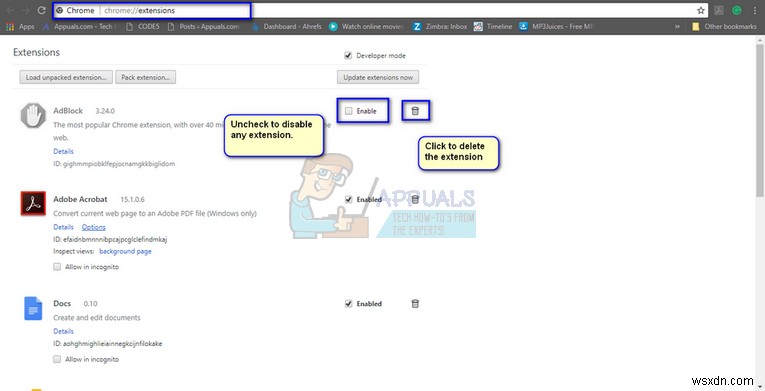
Task: Allow Docs in incognito
Action: (57, 359)
